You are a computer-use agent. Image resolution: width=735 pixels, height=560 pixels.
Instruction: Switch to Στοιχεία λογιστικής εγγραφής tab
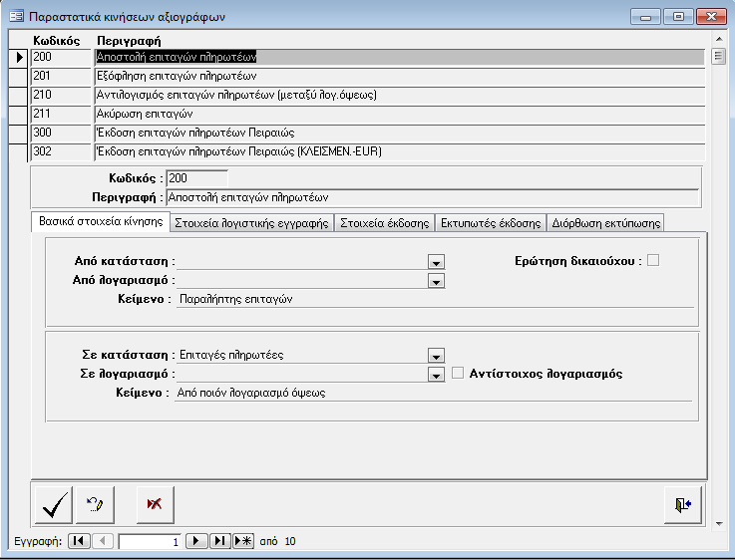pos(251,223)
